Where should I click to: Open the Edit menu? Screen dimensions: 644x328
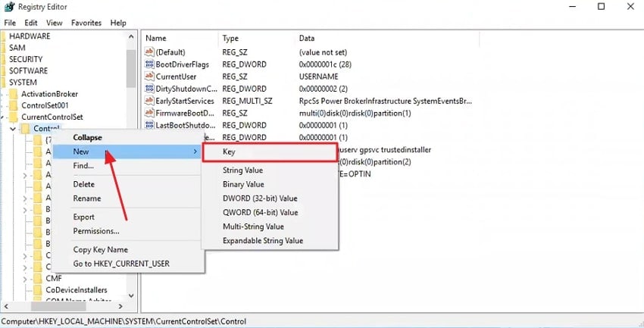(31, 23)
